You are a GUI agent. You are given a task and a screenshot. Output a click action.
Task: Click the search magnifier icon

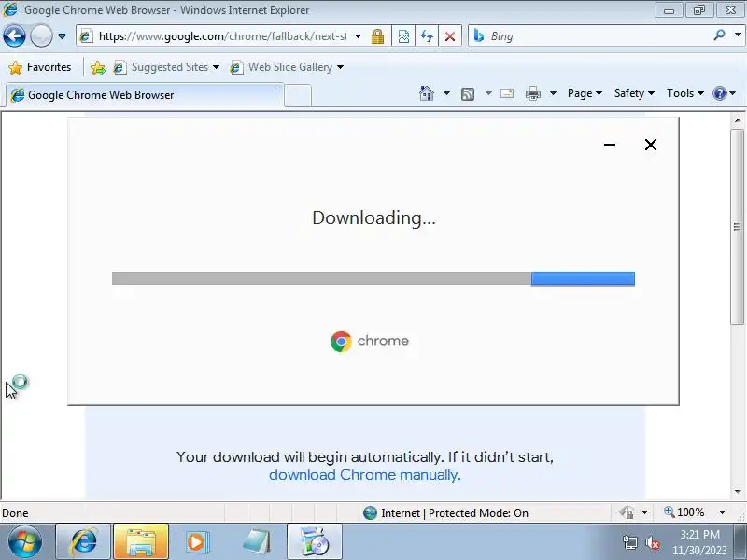click(719, 35)
